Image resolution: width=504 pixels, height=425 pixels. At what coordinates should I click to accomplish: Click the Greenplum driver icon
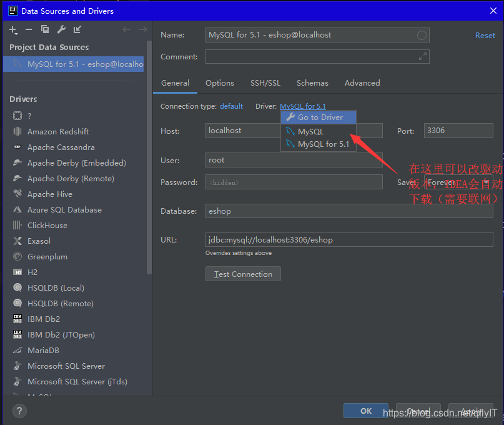[x=17, y=256]
